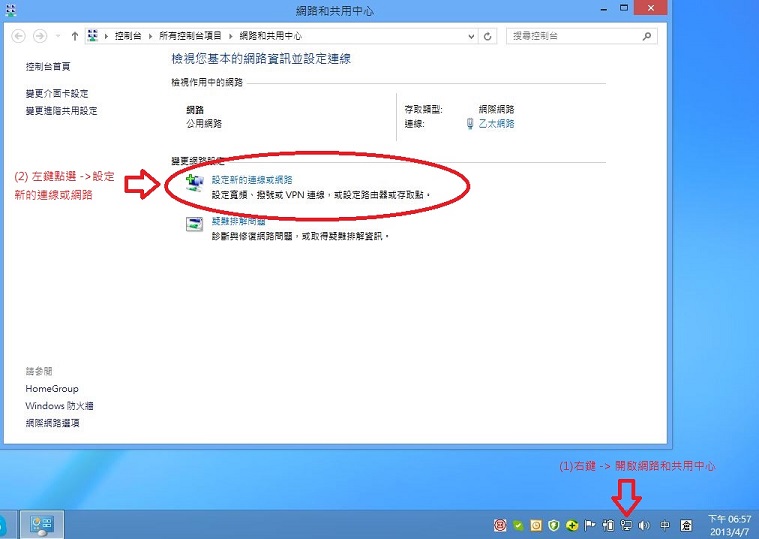
Task: Click the power/battery tray icon
Action: pos(608,525)
